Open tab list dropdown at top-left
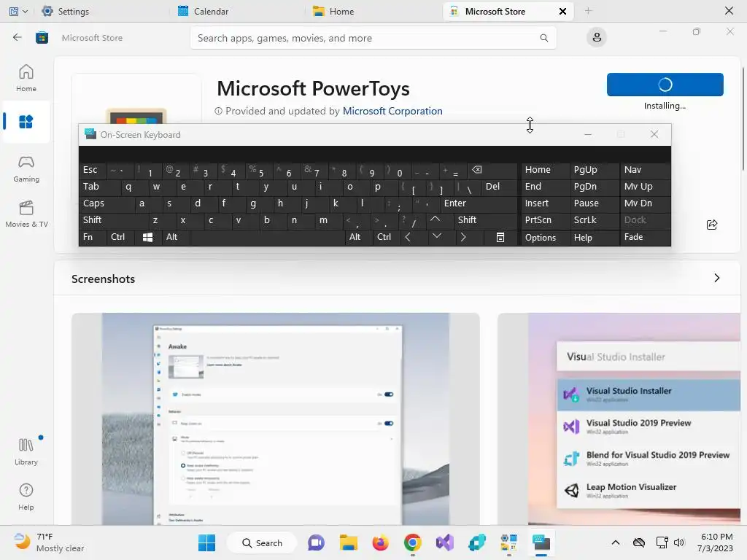Image resolution: width=747 pixels, height=560 pixels. pos(18,11)
